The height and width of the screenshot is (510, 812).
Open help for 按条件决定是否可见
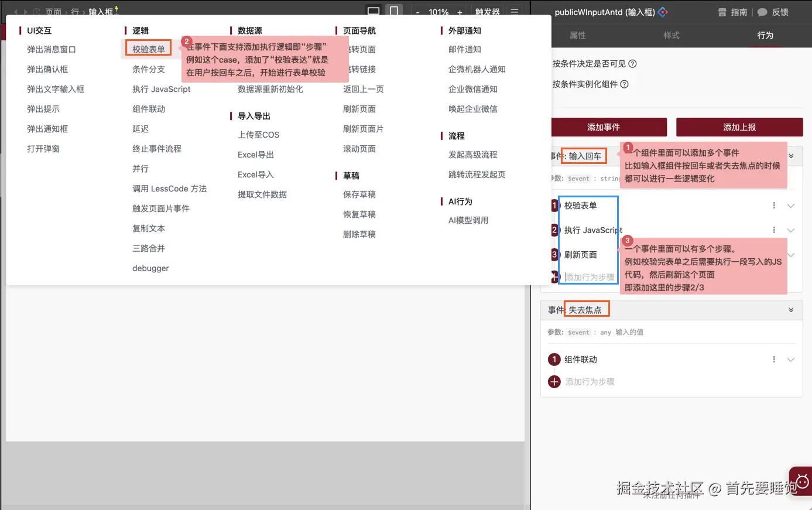click(x=632, y=64)
